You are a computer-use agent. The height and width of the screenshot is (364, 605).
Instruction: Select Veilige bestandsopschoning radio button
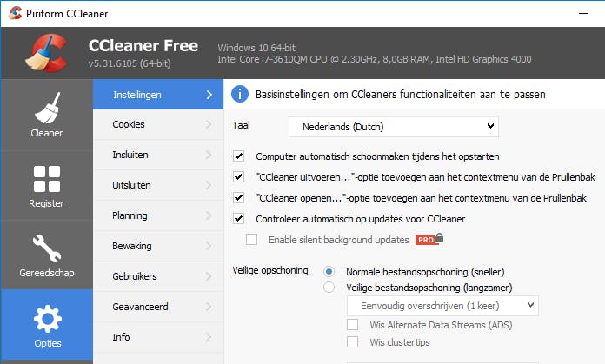[x=329, y=288]
